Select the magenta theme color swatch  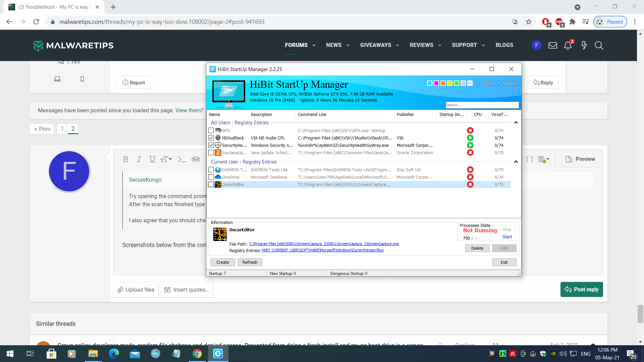436,83
